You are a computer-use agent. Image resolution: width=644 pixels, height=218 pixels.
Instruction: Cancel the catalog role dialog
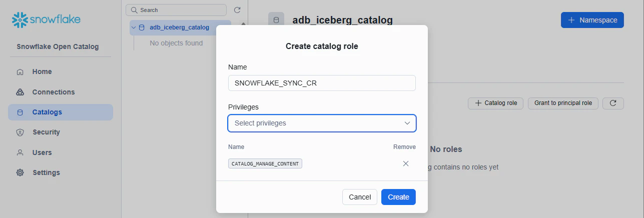pos(359,197)
